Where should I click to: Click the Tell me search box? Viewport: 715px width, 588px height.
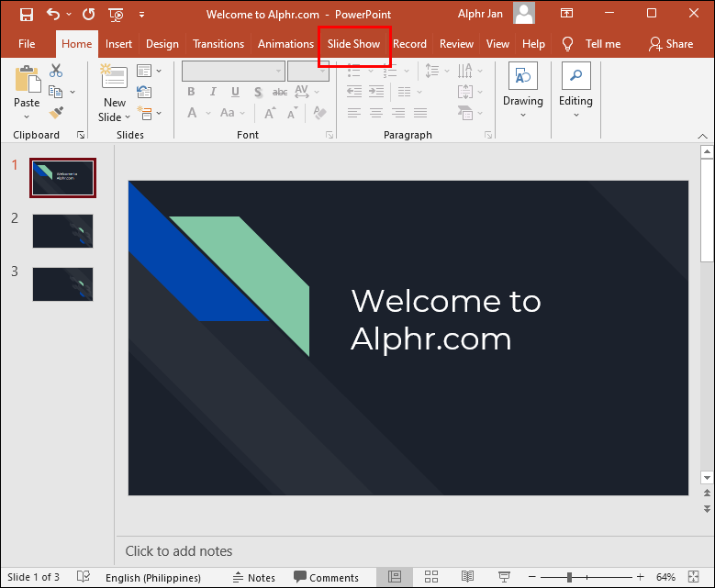(x=592, y=44)
